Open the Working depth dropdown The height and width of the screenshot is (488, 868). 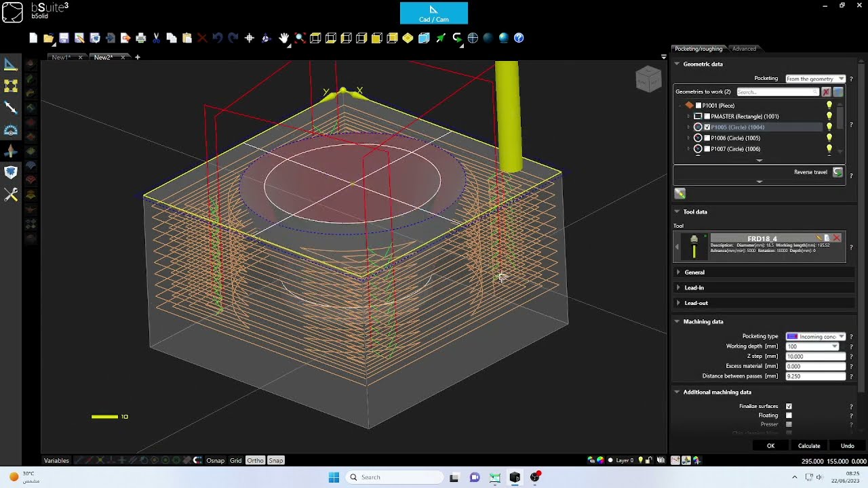point(812,346)
